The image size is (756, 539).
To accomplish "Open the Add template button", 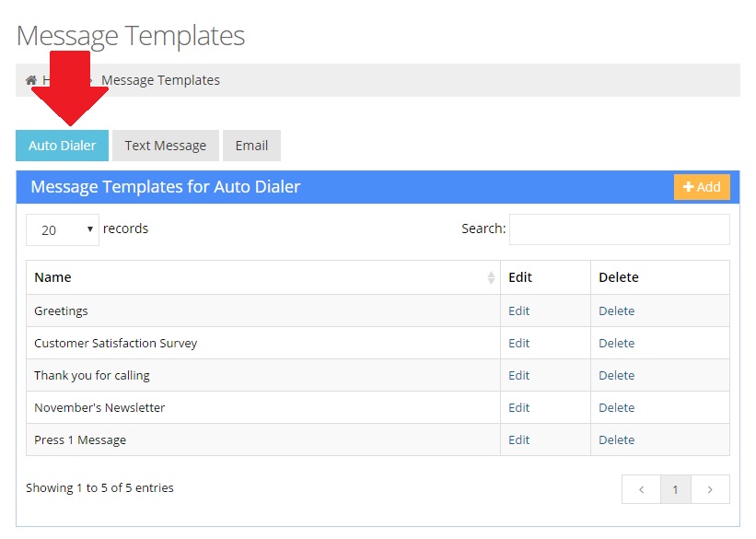I will coord(702,186).
